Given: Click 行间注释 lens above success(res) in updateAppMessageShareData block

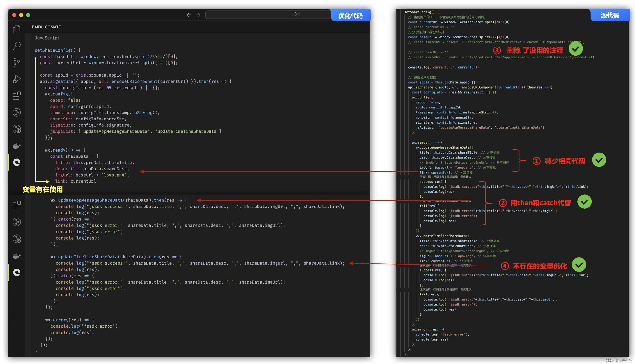Looking at the screenshot, I should point(439,177).
